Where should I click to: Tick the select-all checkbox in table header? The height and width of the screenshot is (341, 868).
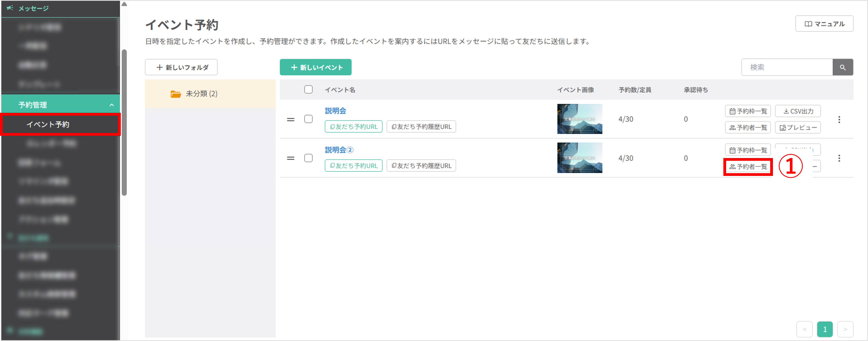pyautogui.click(x=308, y=90)
